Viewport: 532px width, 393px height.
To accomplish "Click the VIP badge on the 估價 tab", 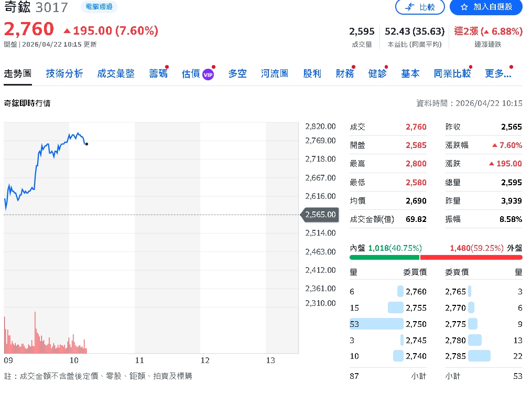I will [x=208, y=74].
